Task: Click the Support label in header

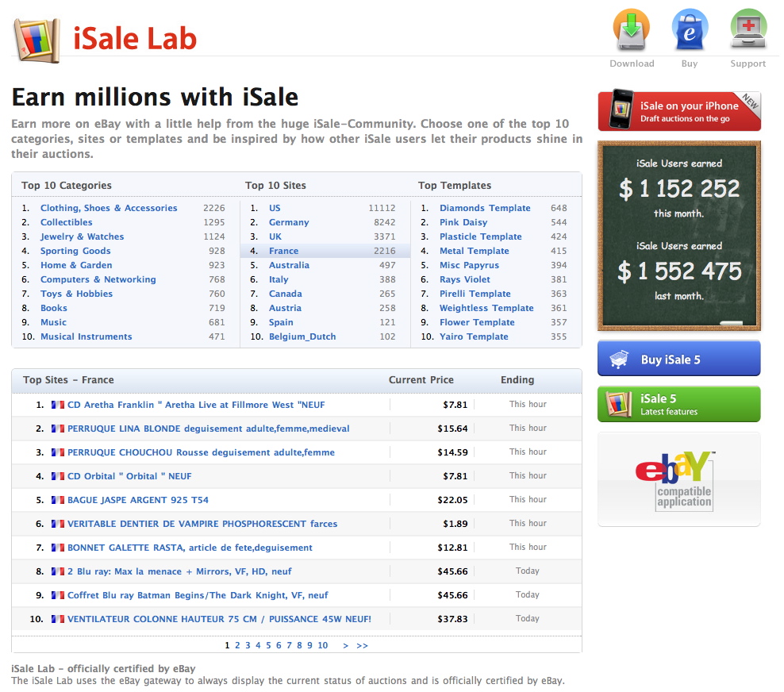Action: [748, 63]
